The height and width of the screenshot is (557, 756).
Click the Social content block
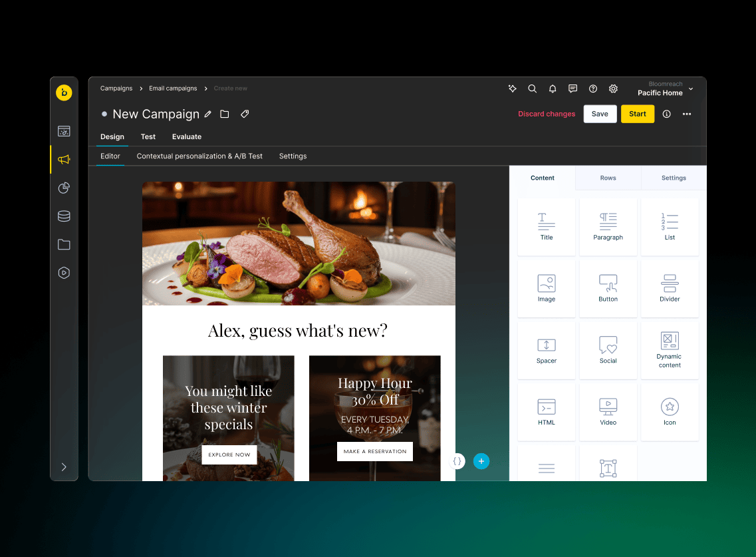[x=608, y=350]
